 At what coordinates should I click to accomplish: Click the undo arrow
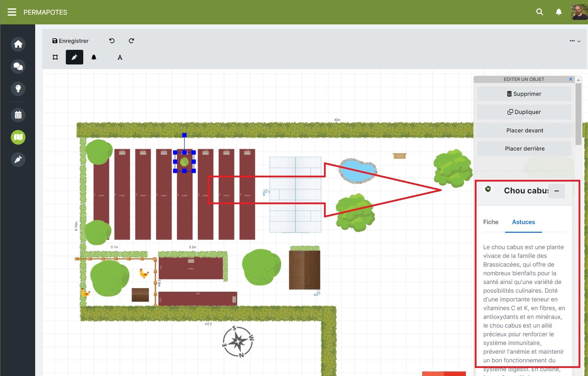tap(112, 41)
